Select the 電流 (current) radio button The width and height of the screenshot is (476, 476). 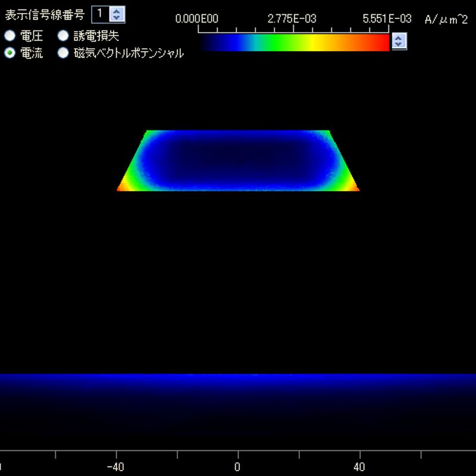point(10,53)
